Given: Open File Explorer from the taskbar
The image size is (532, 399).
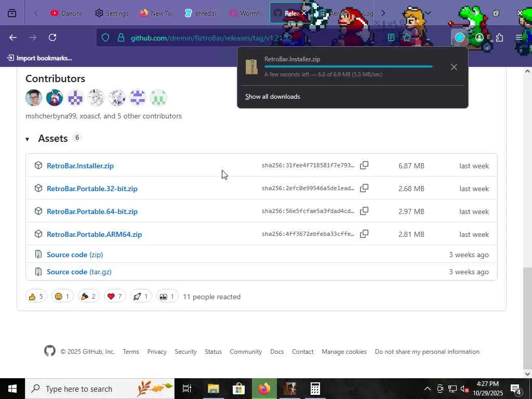Looking at the screenshot, I should (x=214, y=389).
